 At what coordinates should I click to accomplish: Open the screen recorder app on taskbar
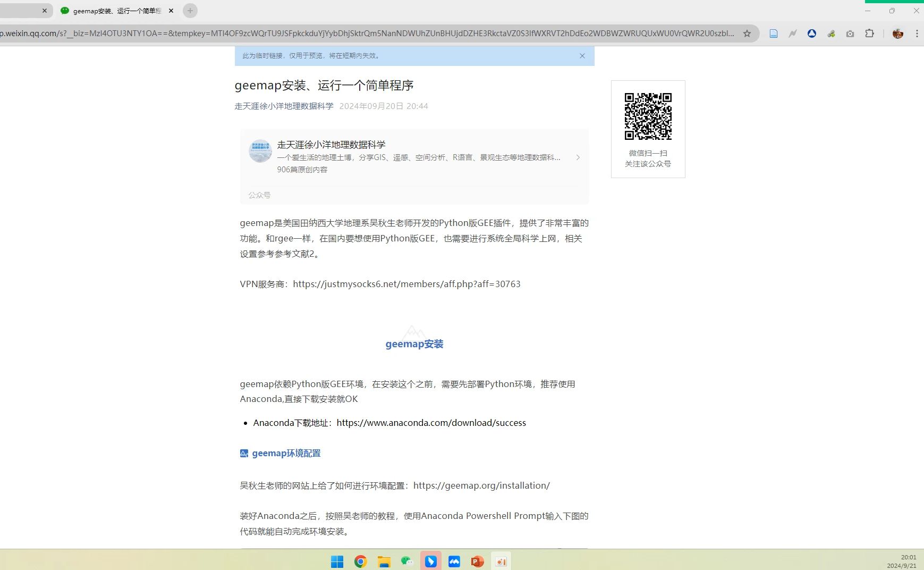point(501,561)
